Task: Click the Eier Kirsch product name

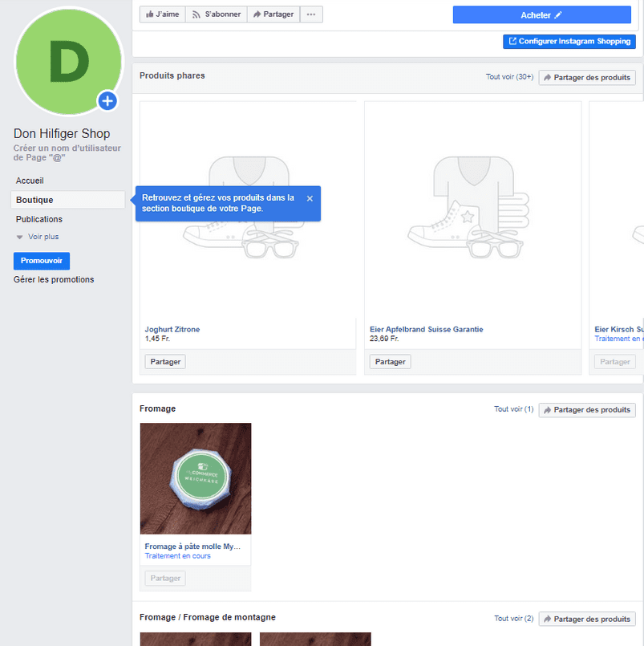Action: pos(619,329)
